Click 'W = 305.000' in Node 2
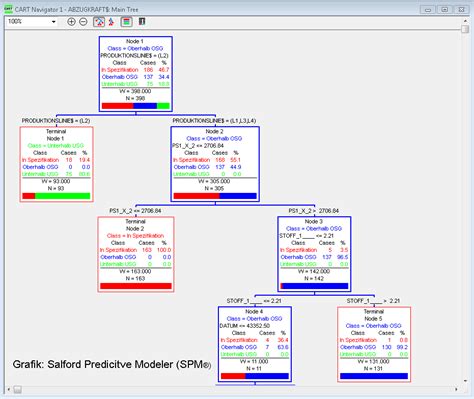474x399 pixels. click(x=214, y=181)
